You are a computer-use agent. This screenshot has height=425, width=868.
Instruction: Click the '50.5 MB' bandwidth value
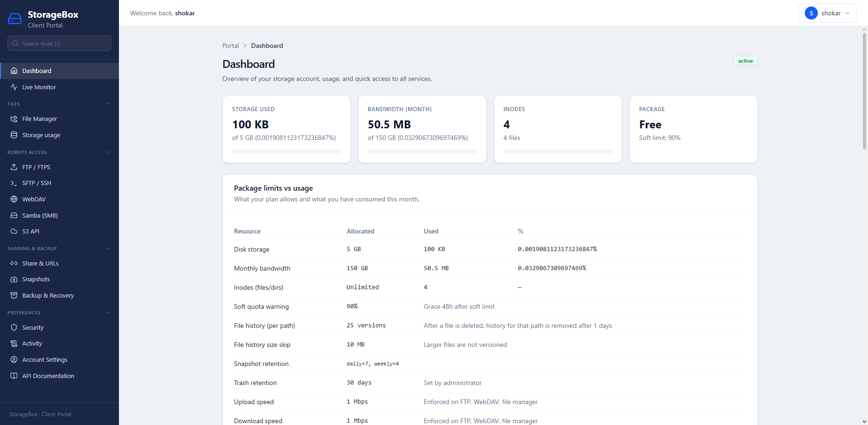pos(389,125)
